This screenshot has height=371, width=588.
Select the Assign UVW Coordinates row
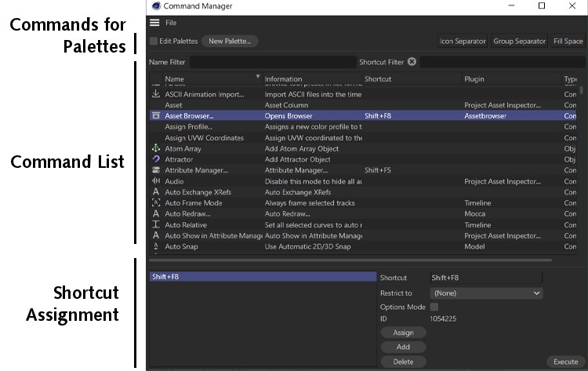(363, 138)
